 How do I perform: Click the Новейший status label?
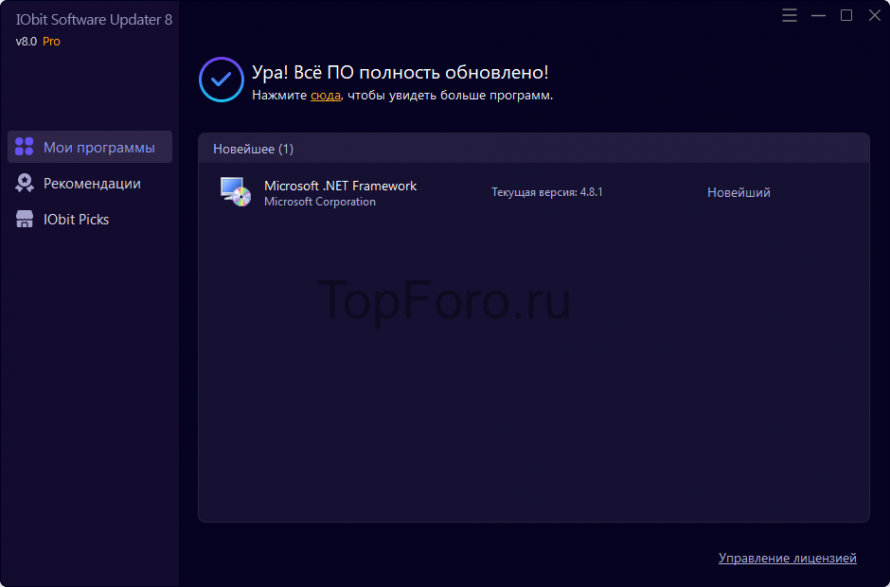[738, 192]
